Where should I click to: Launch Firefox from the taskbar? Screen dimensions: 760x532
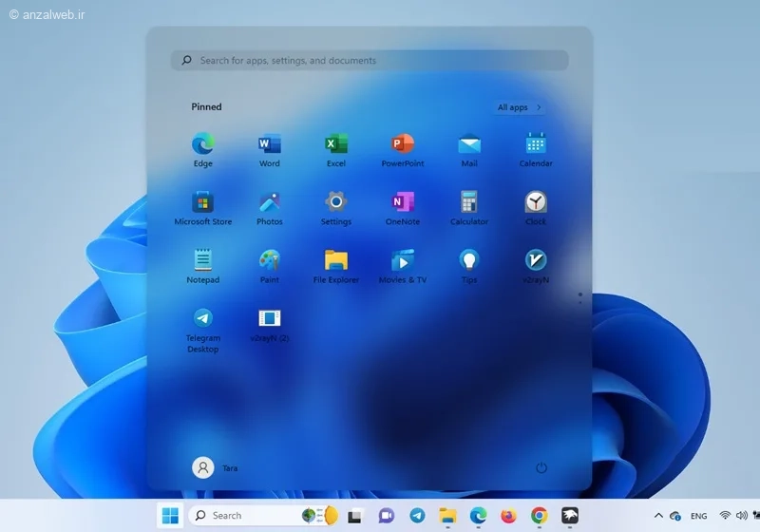coord(508,516)
